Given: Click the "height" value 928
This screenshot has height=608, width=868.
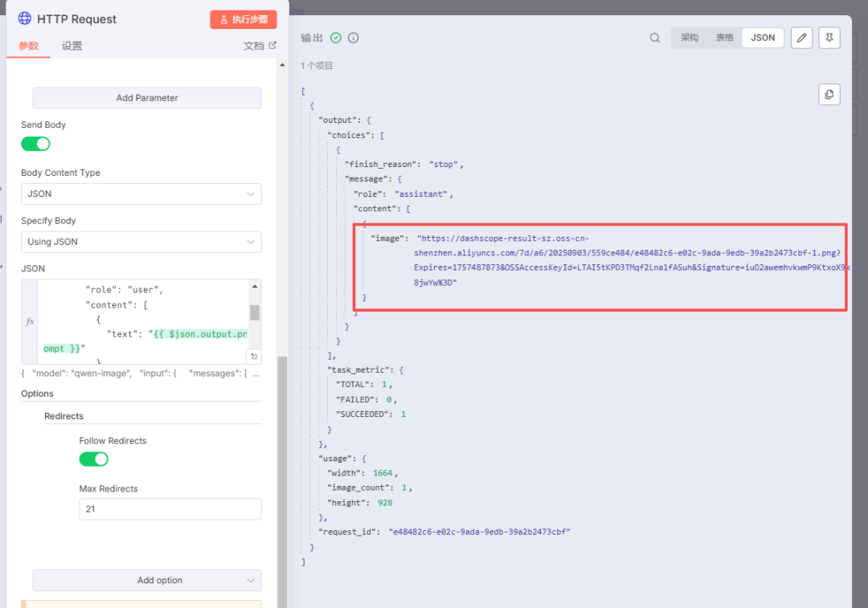Looking at the screenshot, I should [385, 503].
